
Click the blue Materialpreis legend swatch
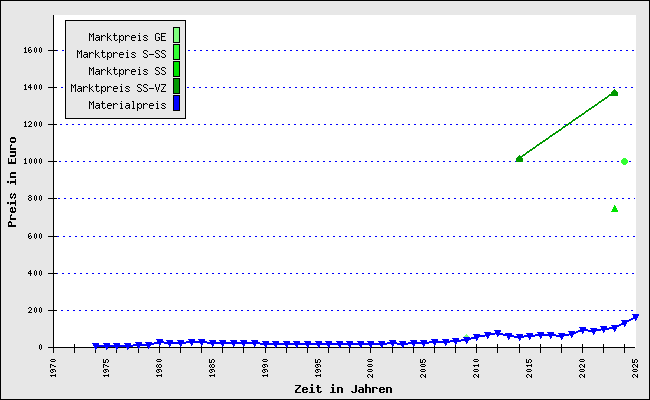point(176,103)
